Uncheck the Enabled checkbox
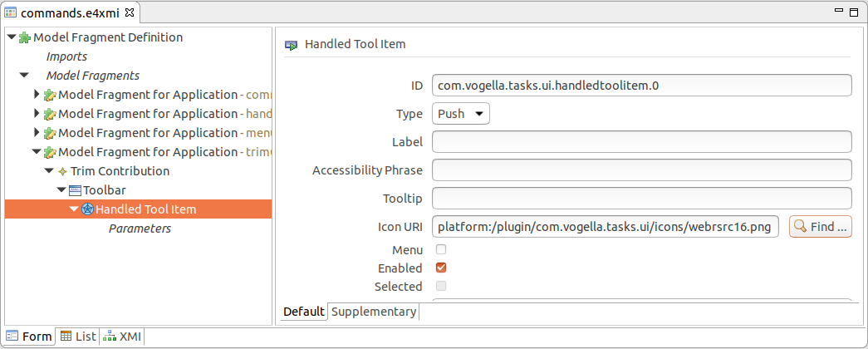Viewport: 868px width, 349px height. pos(441,268)
